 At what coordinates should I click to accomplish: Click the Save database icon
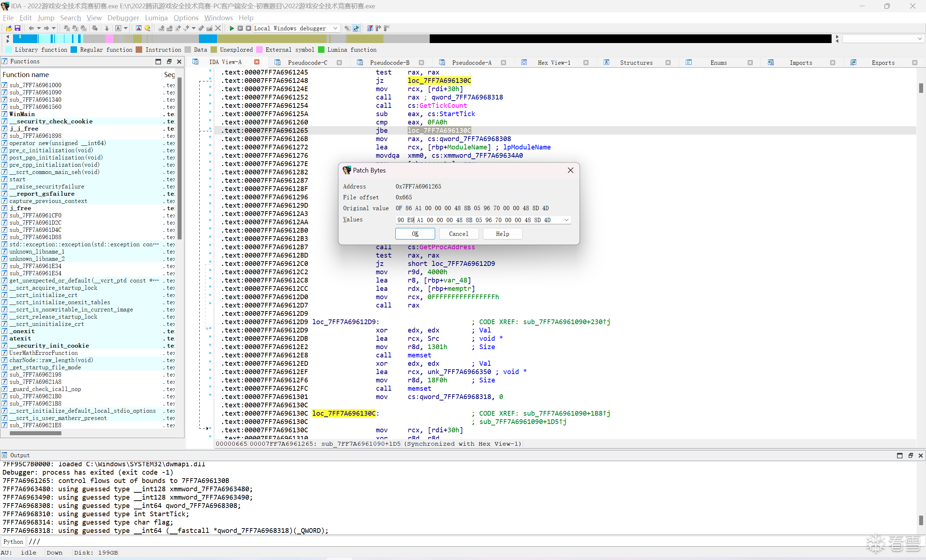click(18, 28)
